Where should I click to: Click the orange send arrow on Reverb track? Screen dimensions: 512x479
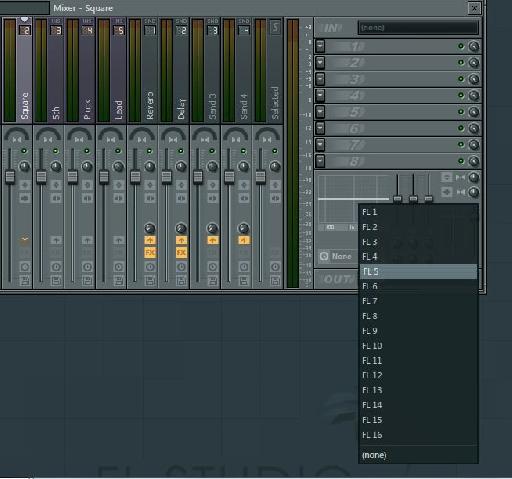point(150,240)
